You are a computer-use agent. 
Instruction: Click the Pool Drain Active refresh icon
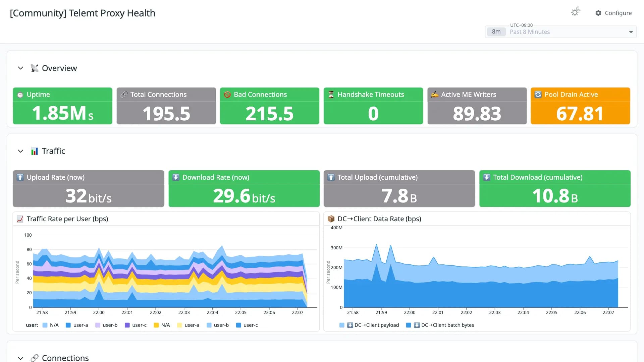pyautogui.click(x=538, y=95)
